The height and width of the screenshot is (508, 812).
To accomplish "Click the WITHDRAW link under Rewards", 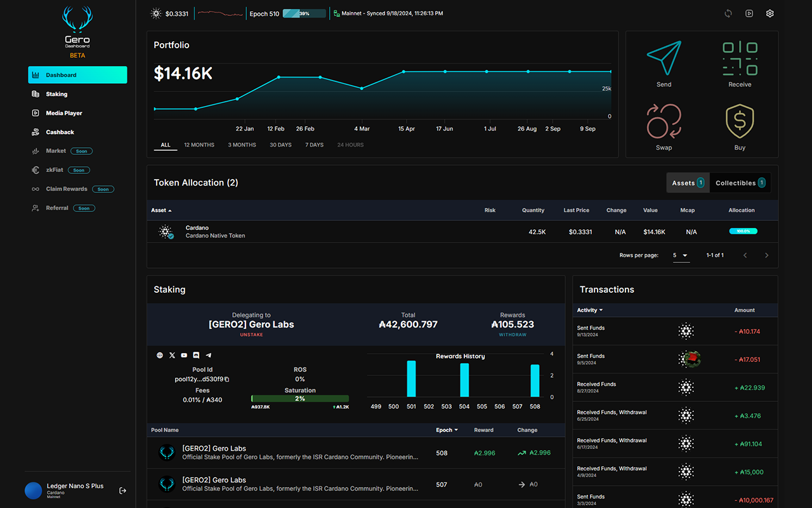I will (512, 335).
